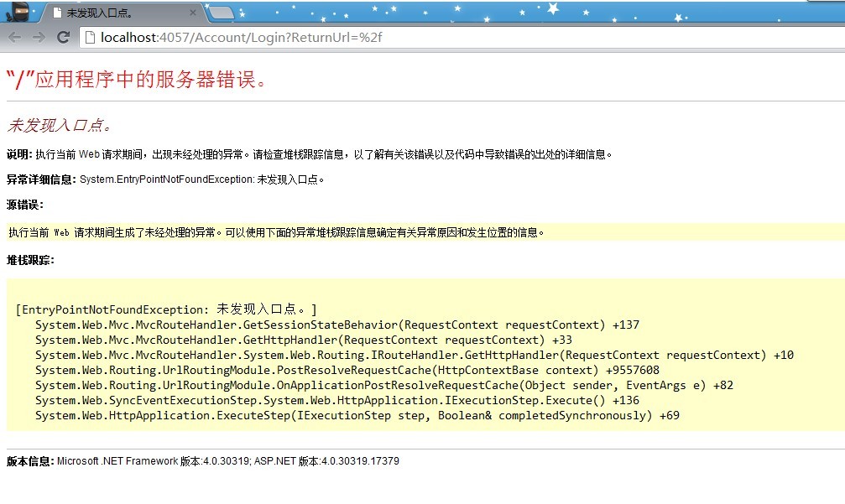Select the 未发现入口点 browser tab
The image size is (845, 504).
coord(117,13)
